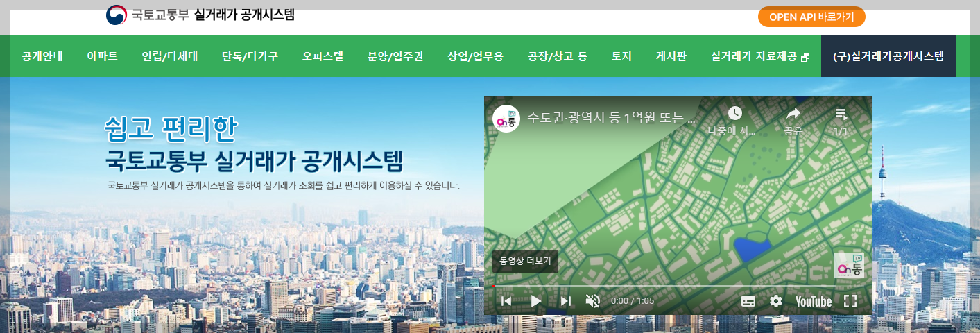Open the 연립/다세대 menu
980x333 pixels.
click(170, 56)
